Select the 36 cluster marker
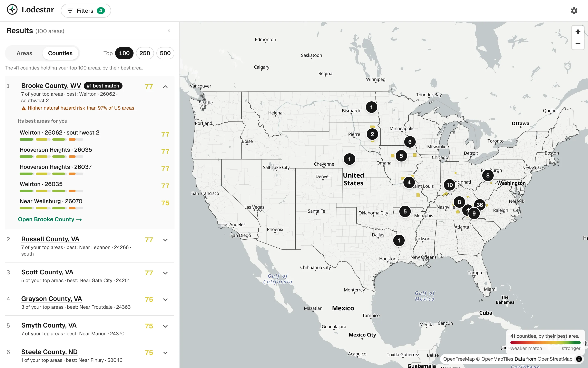Image resolution: width=588 pixels, height=368 pixels. 480,205
